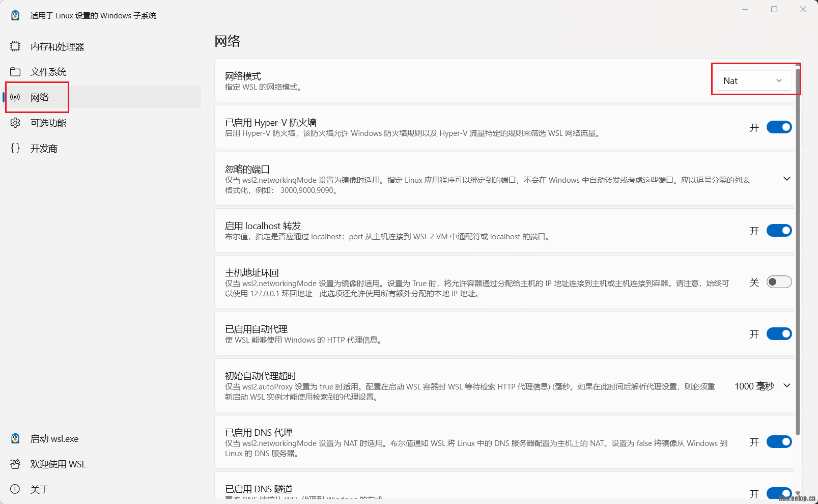
Task: Maximize the WSL settings window
Action: 774,9
